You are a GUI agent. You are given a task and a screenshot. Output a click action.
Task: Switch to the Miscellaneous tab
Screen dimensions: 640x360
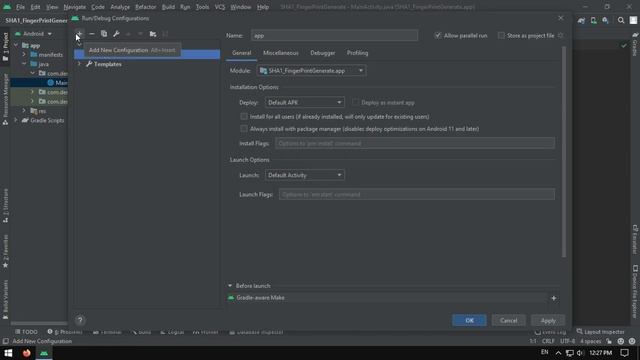coord(281,53)
